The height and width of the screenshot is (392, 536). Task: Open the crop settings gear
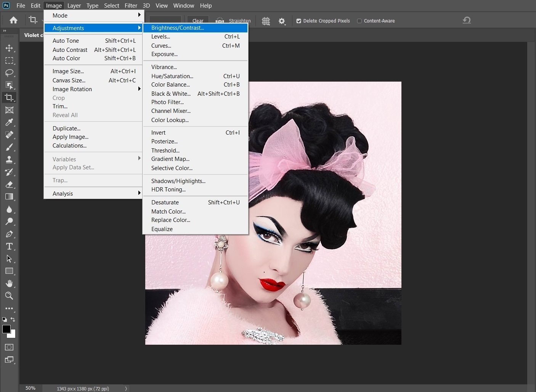pyautogui.click(x=282, y=21)
